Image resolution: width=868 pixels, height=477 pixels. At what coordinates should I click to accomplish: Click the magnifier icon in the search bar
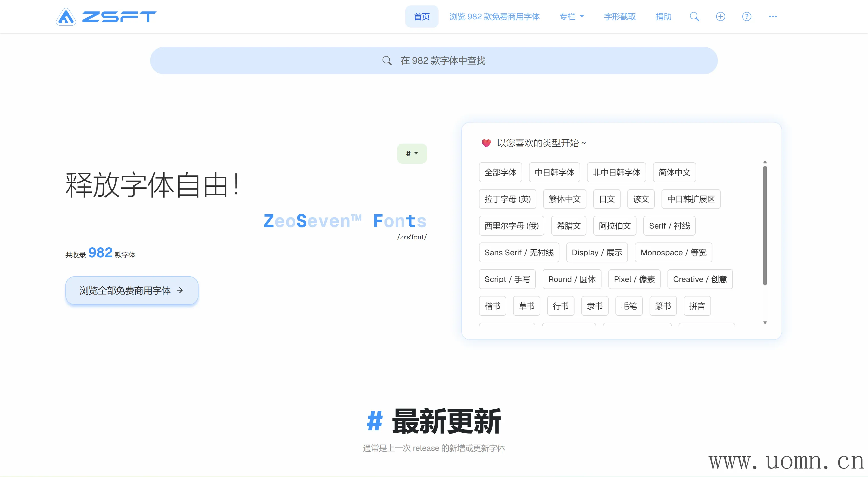click(x=387, y=61)
